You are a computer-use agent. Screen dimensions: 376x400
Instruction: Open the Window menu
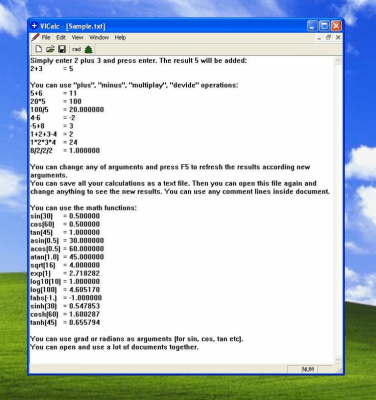[x=99, y=37]
